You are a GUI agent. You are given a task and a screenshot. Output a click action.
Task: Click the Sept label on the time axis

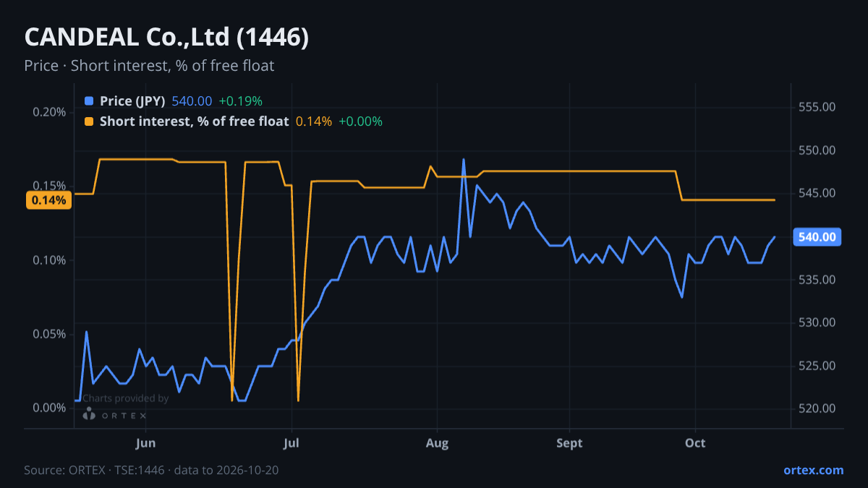point(569,443)
